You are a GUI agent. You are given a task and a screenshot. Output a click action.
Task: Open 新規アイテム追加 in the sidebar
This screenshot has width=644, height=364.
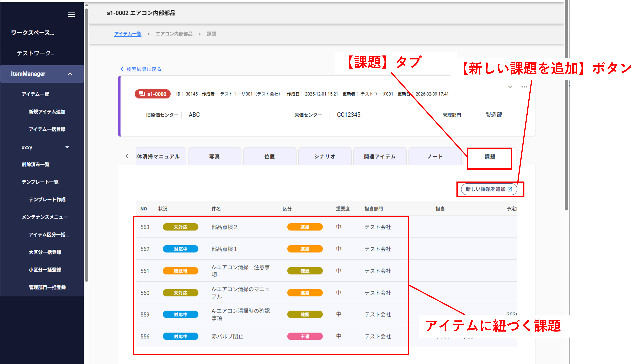click(x=47, y=112)
